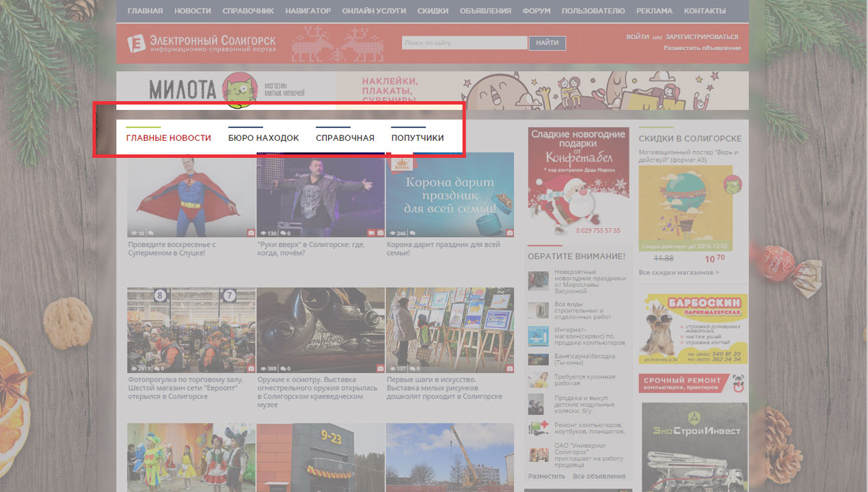Click the "Зарегистрироваться" link
Image resolution: width=868 pixels, height=492 pixels.
[x=701, y=37]
